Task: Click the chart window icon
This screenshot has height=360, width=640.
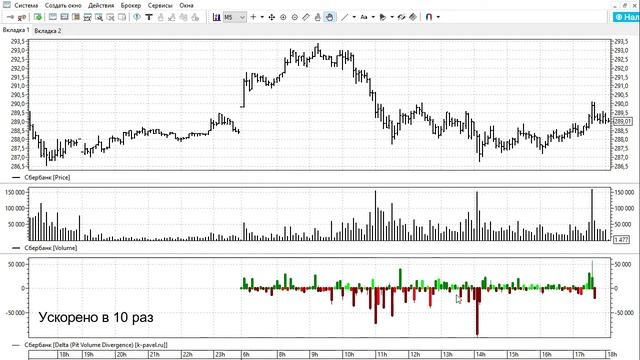Action: point(87,17)
